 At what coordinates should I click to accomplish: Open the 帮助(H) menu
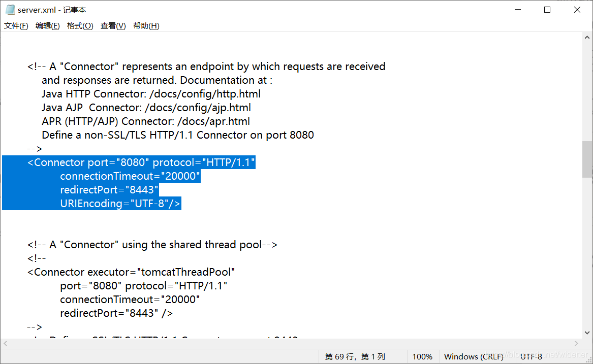pos(146,26)
